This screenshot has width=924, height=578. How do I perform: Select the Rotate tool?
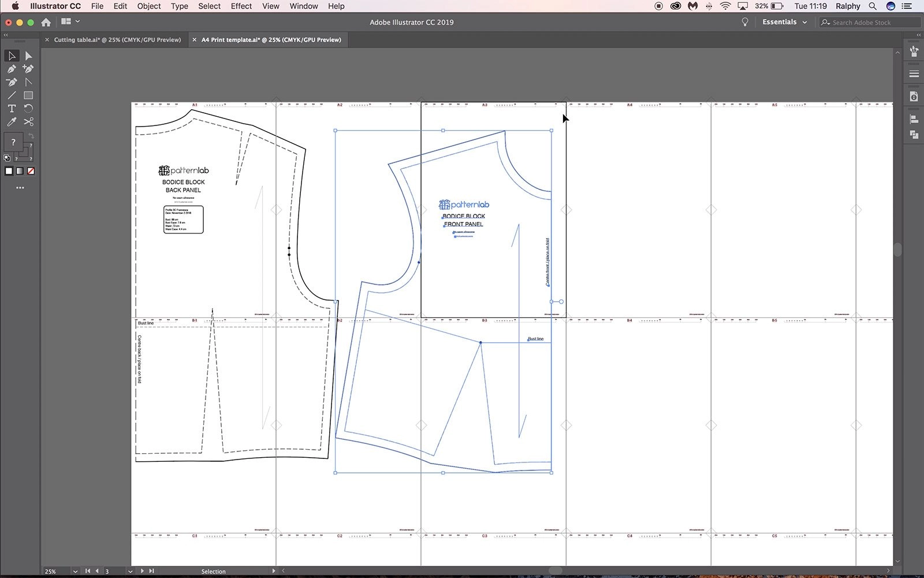pyautogui.click(x=28, y=109)
